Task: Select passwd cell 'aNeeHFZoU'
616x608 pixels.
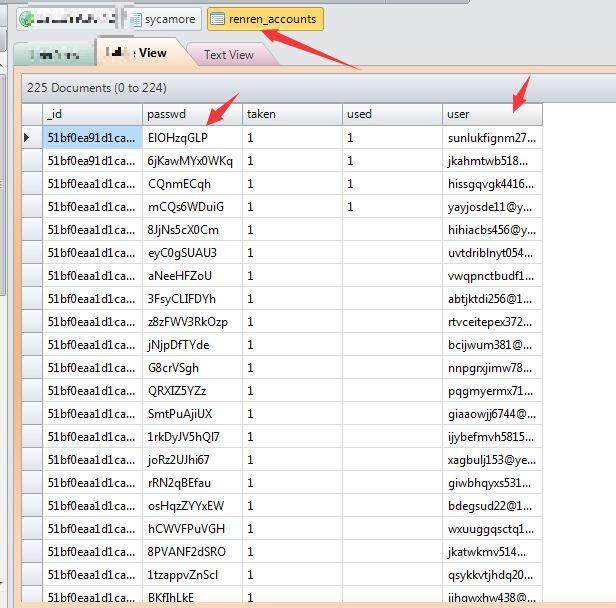Action: (192, 275)
